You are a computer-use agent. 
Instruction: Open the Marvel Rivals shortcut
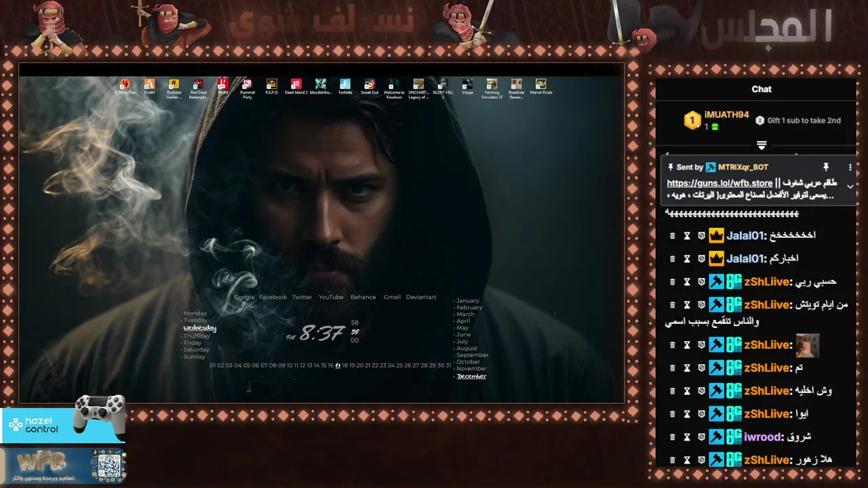pos(540,87)
